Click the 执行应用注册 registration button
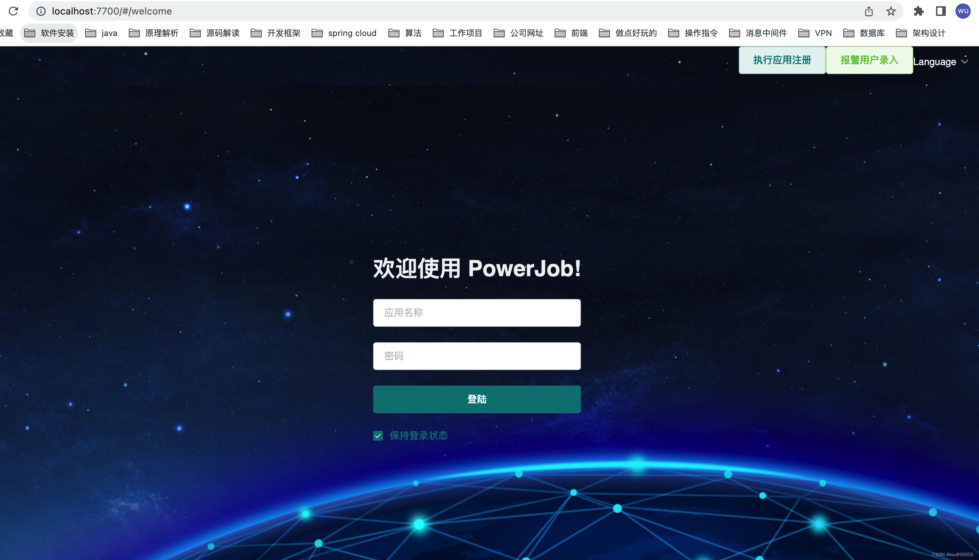Viewport: 979px width, 560px height. [781, 60]
